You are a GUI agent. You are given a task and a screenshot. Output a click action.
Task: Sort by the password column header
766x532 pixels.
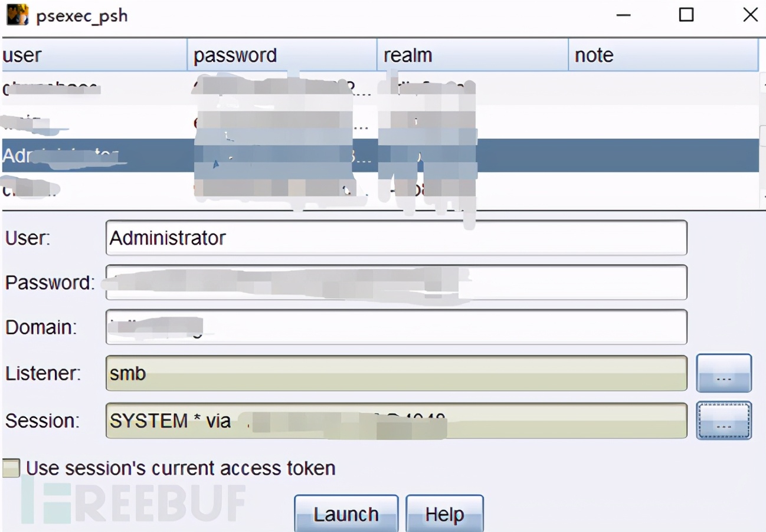coord(282,55)
